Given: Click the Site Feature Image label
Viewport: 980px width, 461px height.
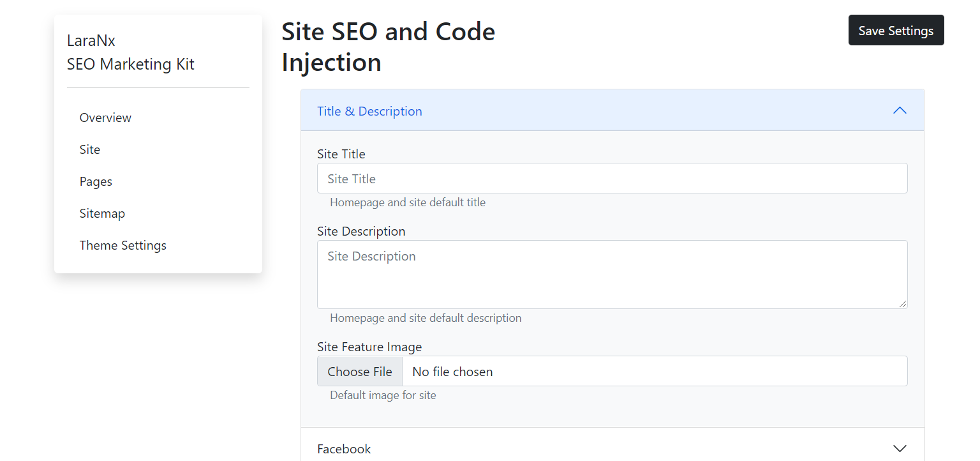Looking at the screenshot, I should pos(369,347).
